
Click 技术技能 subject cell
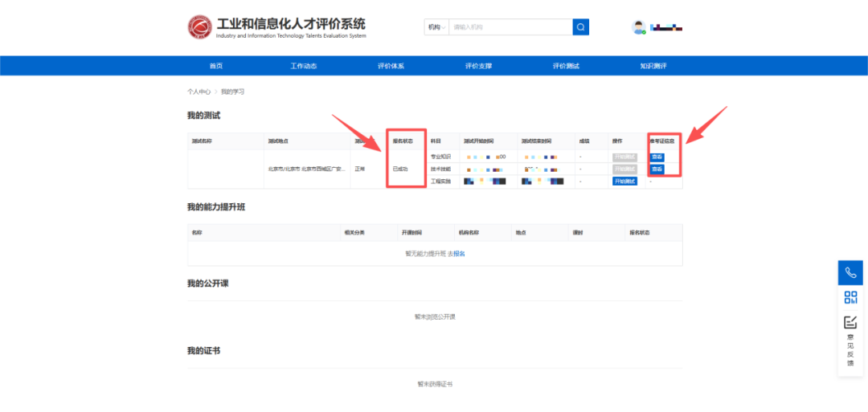pyautogui.click(x=440, y=169)
